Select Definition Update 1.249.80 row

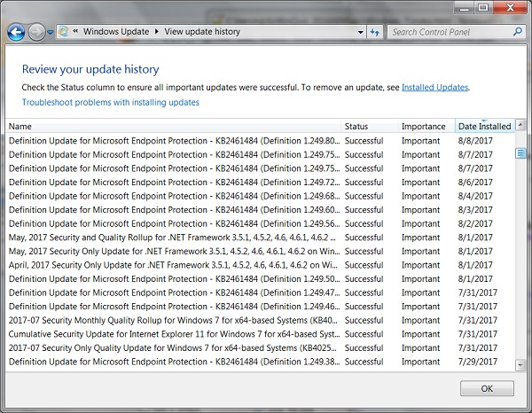click(260, 141)
